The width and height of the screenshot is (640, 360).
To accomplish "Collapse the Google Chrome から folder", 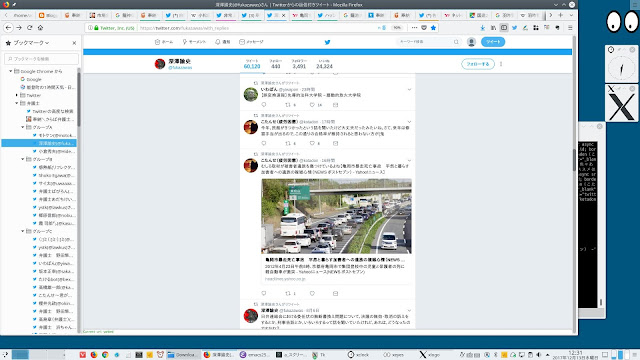I will pos(11,71).
